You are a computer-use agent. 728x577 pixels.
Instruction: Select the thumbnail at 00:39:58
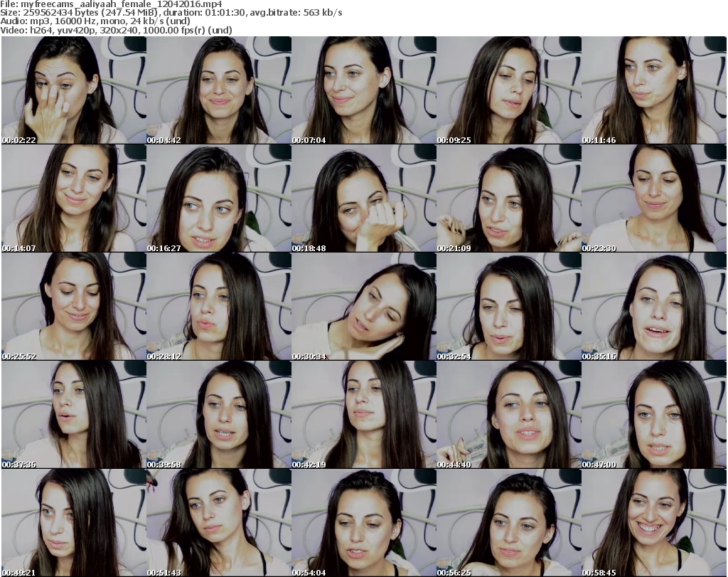click(218, 415)
